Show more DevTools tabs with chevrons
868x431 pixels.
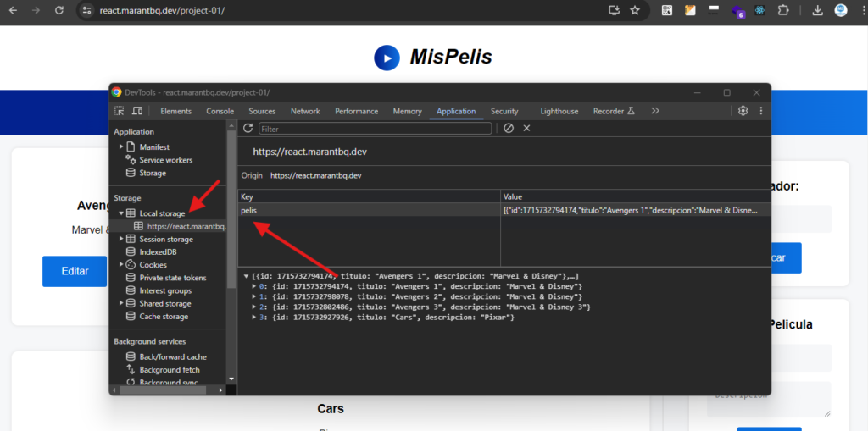pos(655,111)
